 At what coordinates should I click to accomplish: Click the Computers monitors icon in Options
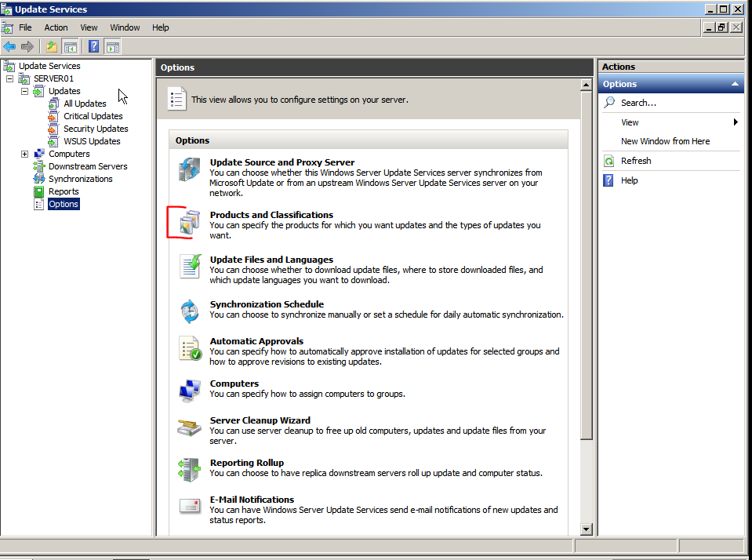point(190,390)
